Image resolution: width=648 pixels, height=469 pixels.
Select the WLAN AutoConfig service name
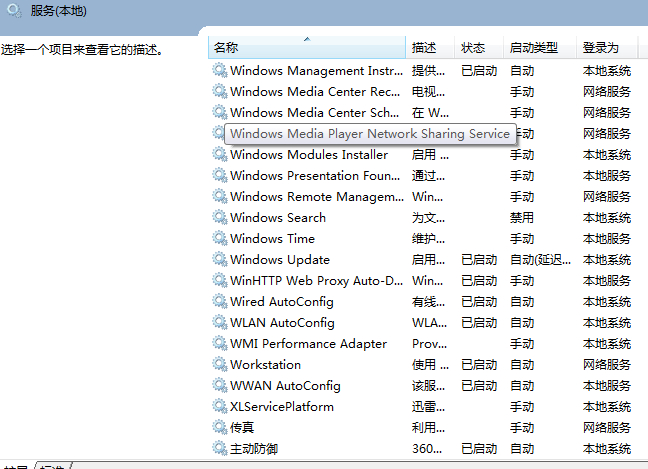click(282, 323)
